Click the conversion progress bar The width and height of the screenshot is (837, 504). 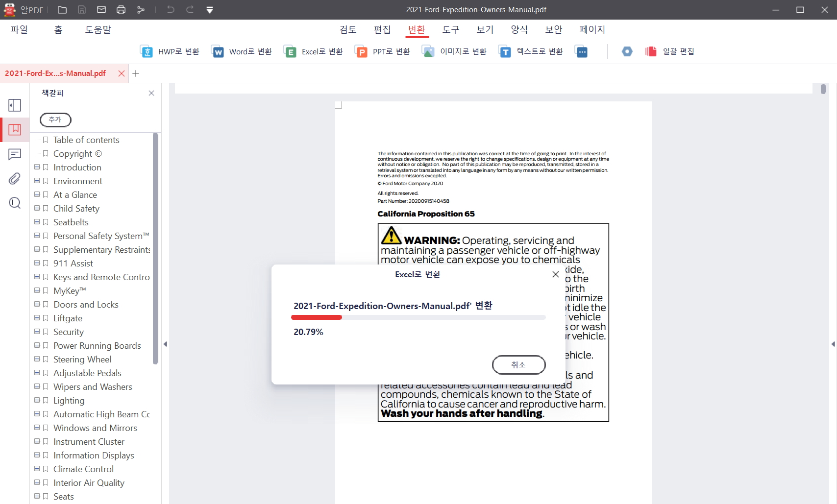pyautogui.click(x=418, y=317)
